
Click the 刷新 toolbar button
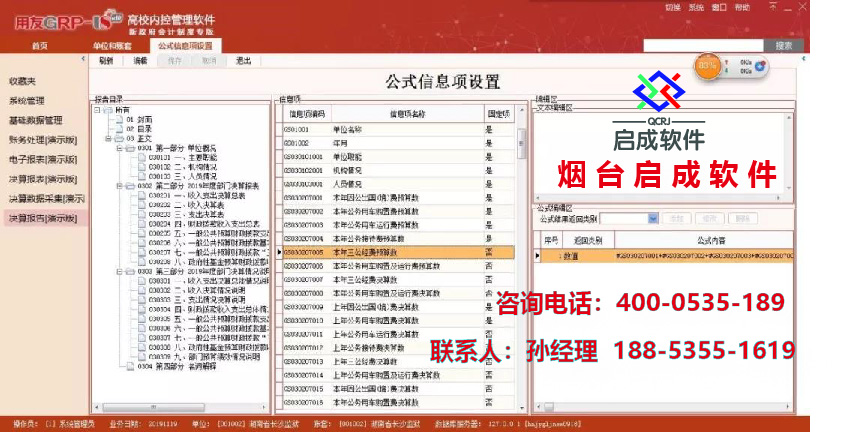(x=106, y=61)
